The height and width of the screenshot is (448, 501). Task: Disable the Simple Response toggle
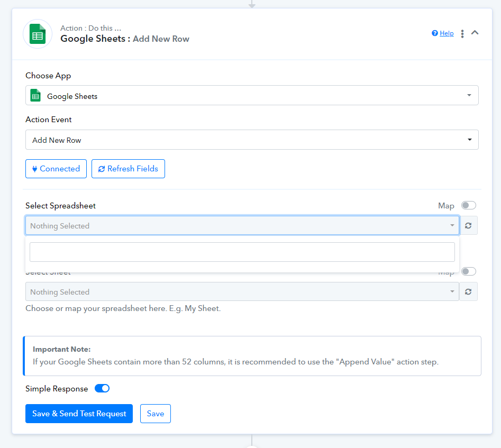click(102, 388)
